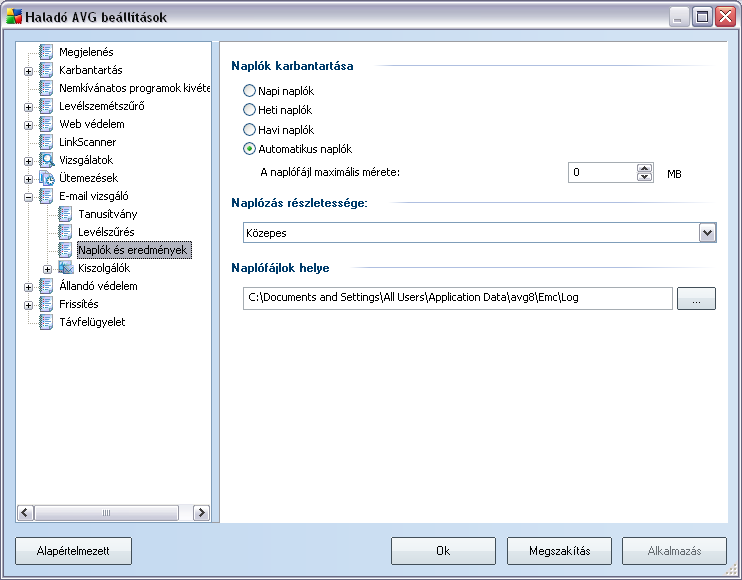This screenshot has width=742, height=580.
Task: Click the Alapértelmezett button
Action: click(73, 551)
